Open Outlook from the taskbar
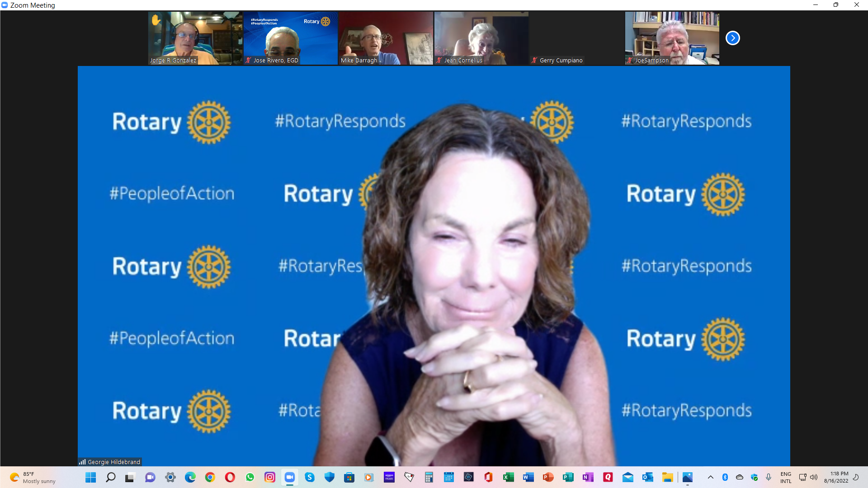The width and height of the screenshot is (868, 488). click(x=647, y=477)
